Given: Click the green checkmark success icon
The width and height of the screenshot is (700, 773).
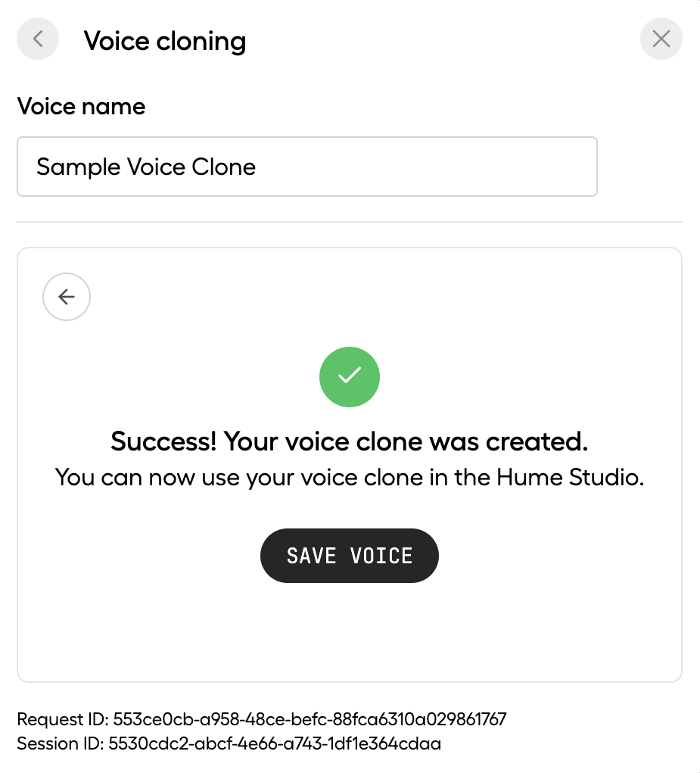Looking at the screenshot, I should coord(349,376).
